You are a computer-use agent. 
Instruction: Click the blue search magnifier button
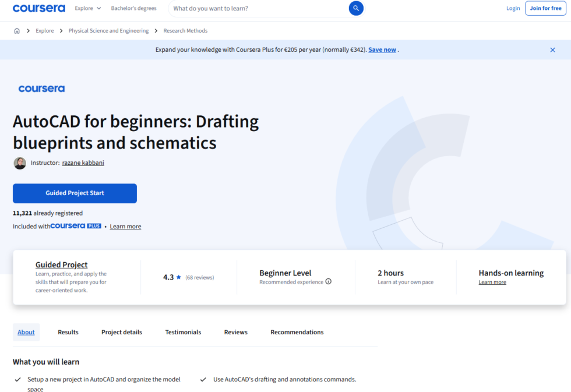click(356, 8)
